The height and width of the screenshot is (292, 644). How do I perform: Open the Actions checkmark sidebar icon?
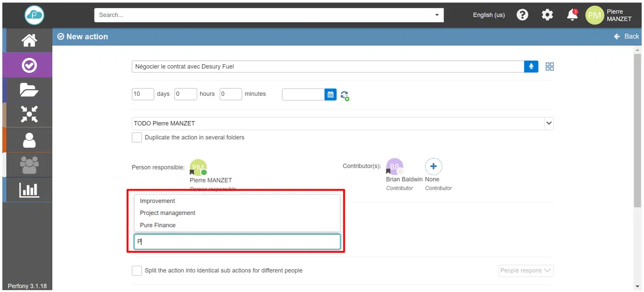tap(29, 66)
